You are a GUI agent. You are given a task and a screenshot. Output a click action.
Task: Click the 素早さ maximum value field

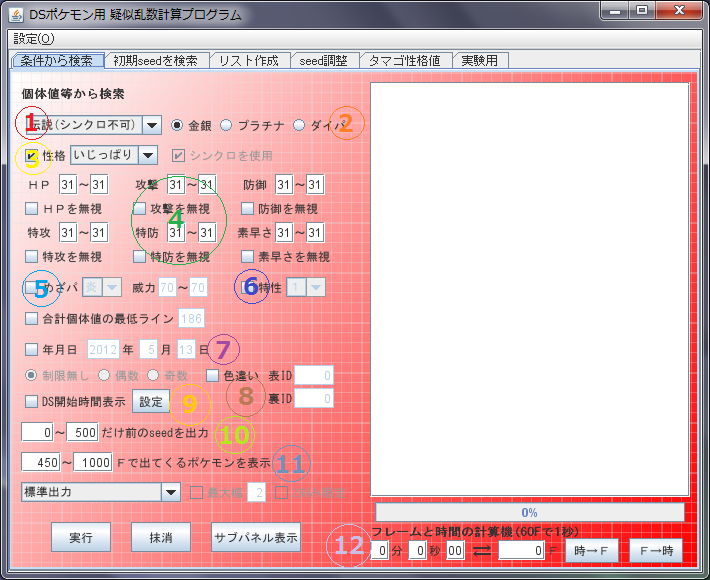(315, 233)
